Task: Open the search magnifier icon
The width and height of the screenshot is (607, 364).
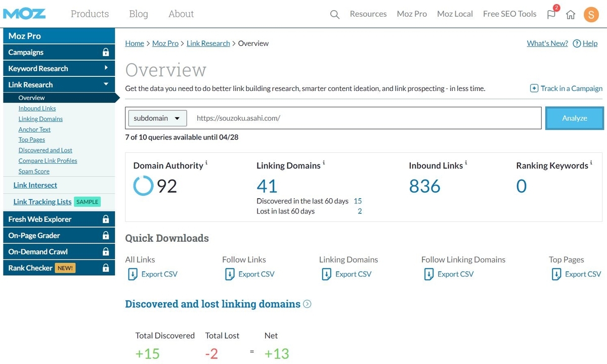Action: click(334, 15)
